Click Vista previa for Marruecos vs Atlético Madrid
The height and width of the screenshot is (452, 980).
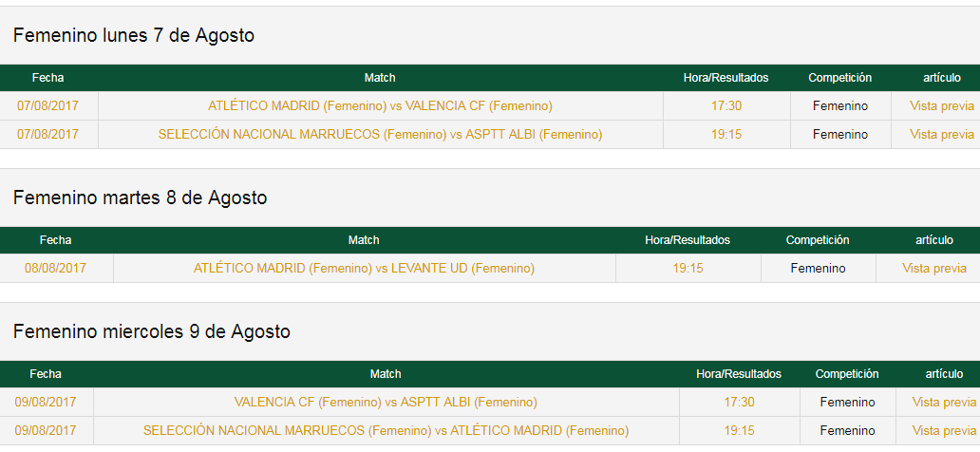tap(944, 431)
